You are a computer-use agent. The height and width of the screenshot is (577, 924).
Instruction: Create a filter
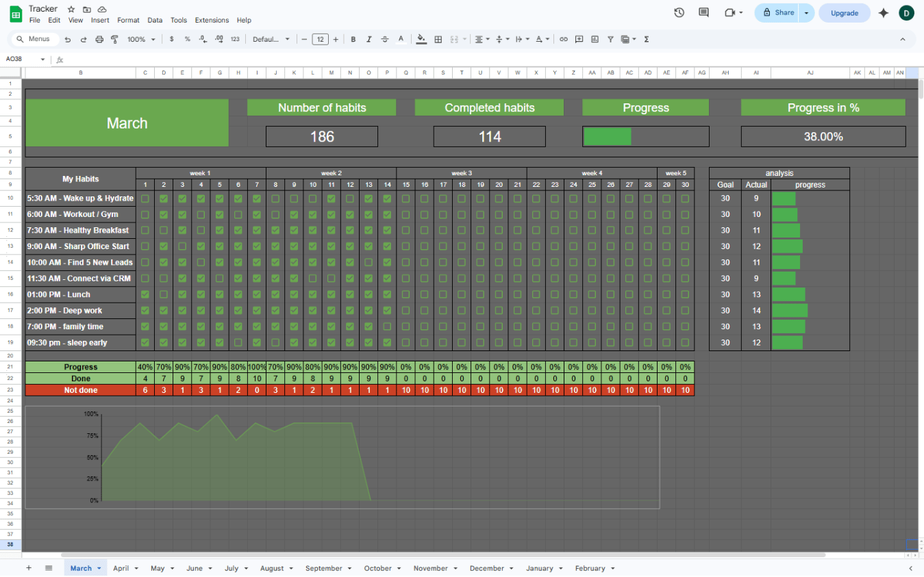610,40
